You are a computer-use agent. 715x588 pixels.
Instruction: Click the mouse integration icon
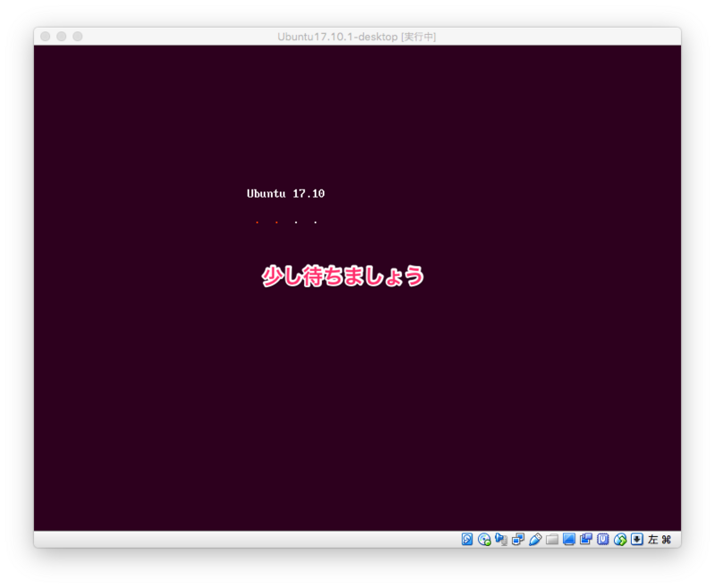coord(620,539)
